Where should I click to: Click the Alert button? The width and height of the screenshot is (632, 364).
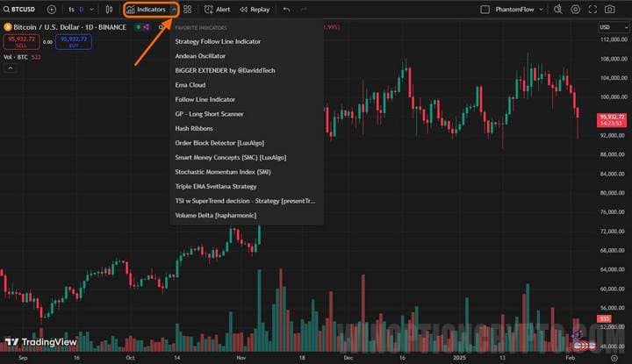[217, 9]
